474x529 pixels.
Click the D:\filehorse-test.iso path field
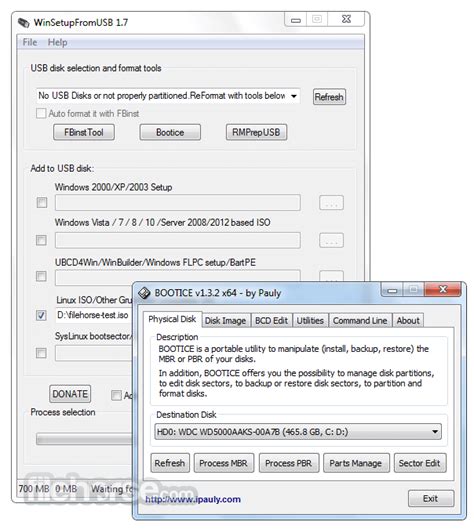(94, 315)
